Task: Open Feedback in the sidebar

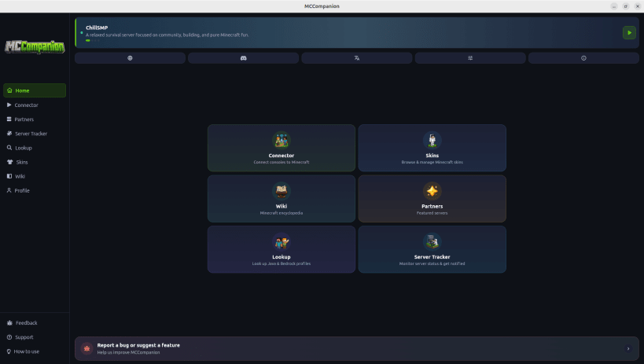Action: 35,323
